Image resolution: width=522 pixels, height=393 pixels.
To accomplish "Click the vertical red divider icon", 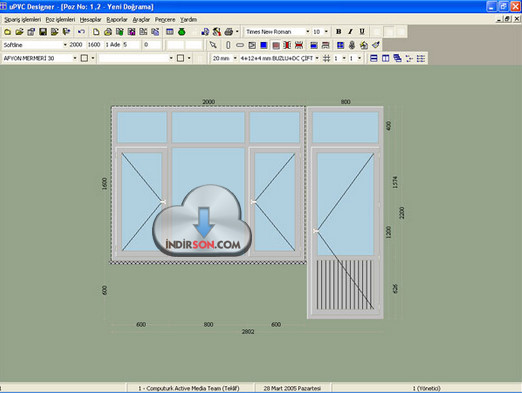I will point(287,45).
